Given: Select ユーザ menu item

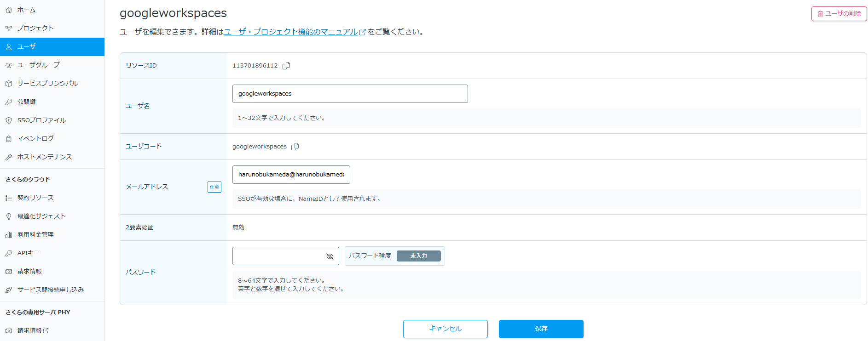Looking at the screenshot, I should point(52,47).
